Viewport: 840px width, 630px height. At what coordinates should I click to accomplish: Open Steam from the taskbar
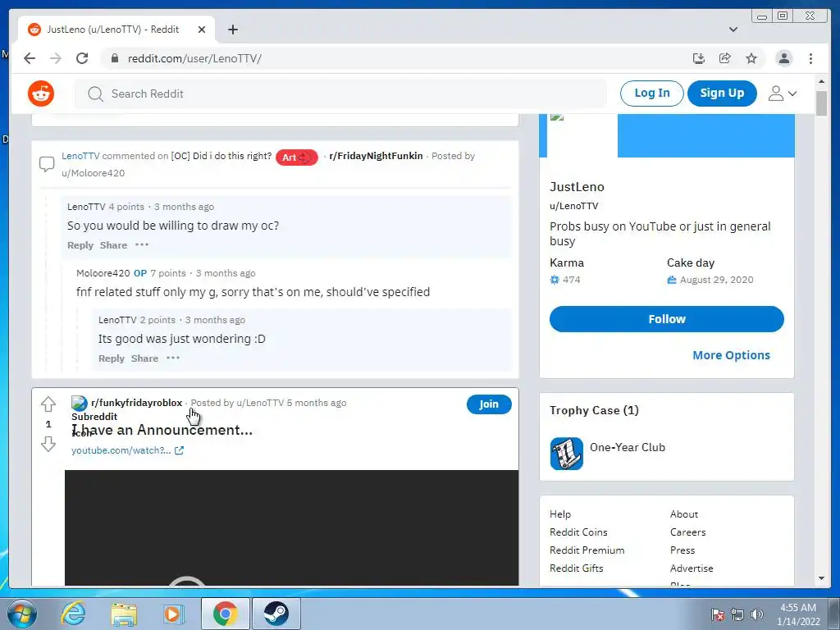tap(276, 614)
